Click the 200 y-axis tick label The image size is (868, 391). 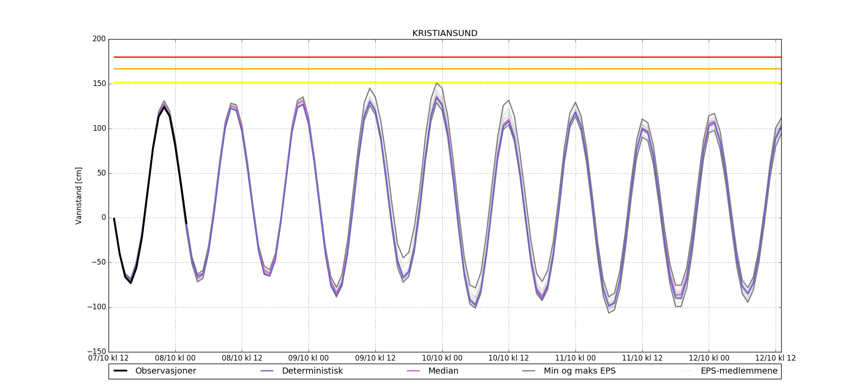[99, 39]
